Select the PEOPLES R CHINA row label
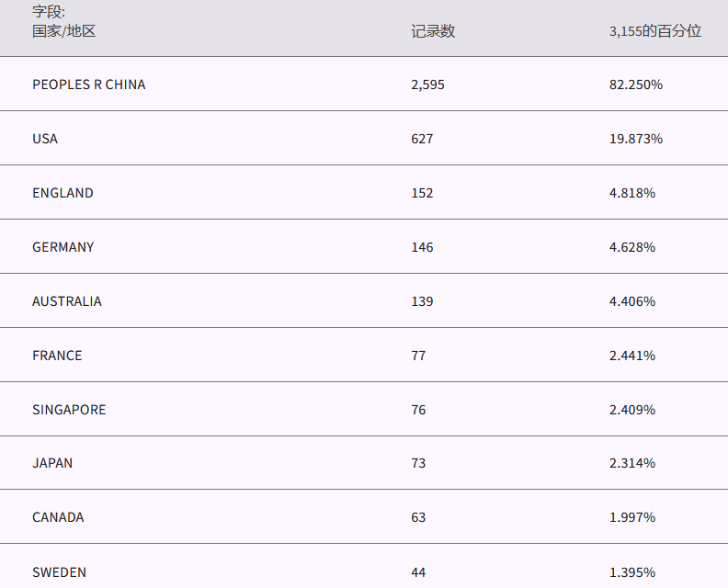 (88, 85)
